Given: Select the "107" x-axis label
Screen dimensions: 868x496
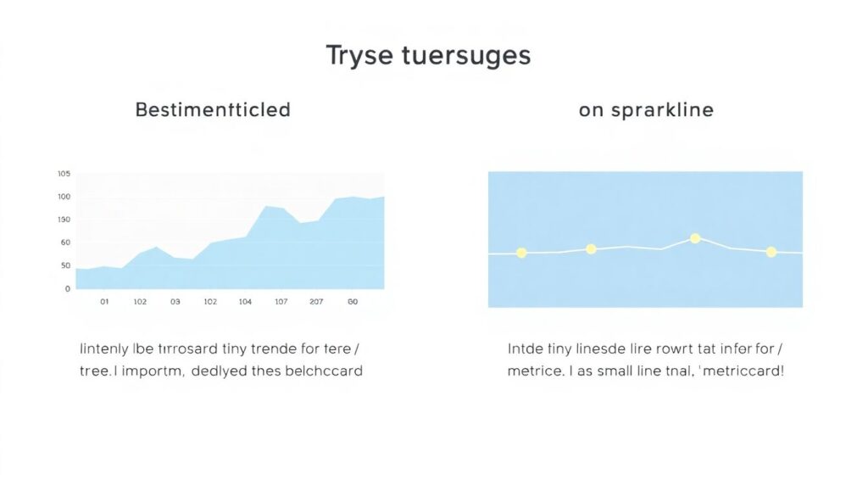Looking at the screenshot, I should pos(281,301).
